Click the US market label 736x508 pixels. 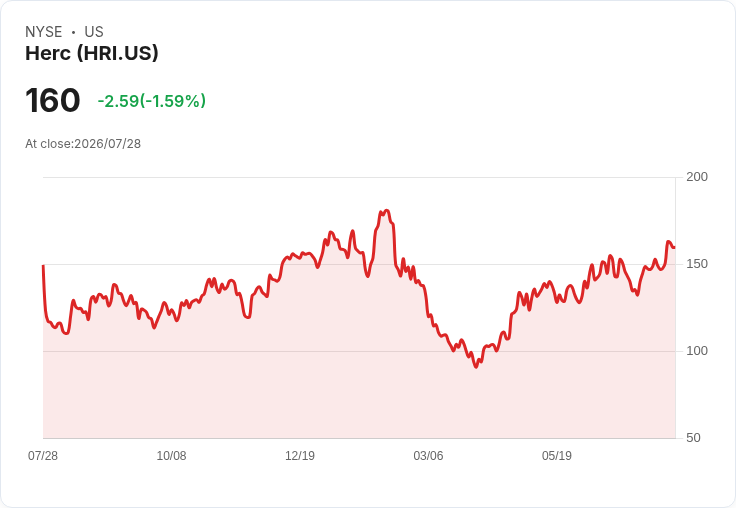click(94, 31)
